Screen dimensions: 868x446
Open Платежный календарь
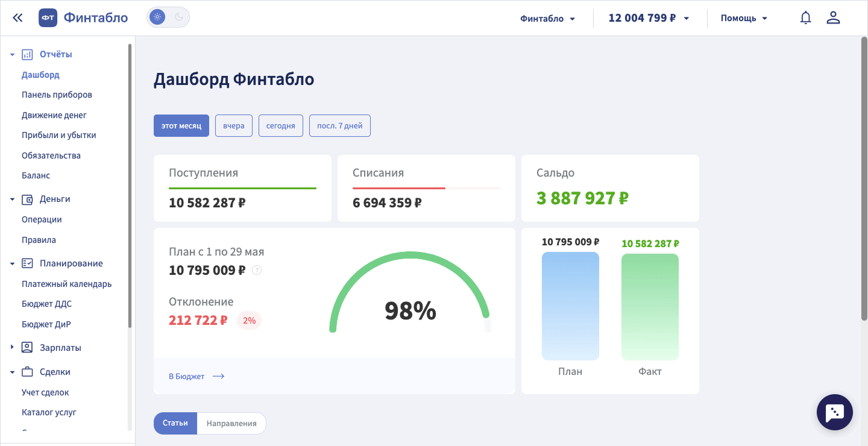pos(66,284)
